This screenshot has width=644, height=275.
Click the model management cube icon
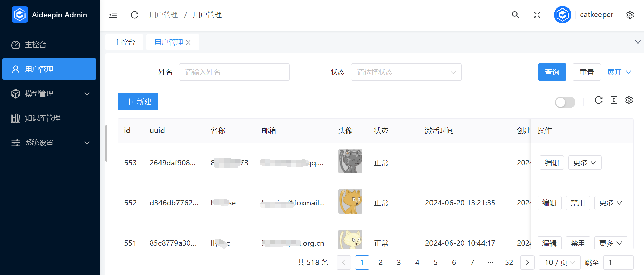(16, 94)
